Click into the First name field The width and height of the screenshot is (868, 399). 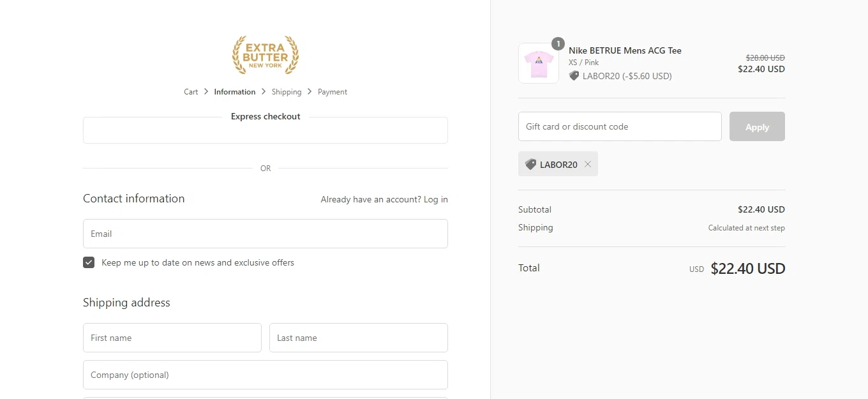pos(172,338)
